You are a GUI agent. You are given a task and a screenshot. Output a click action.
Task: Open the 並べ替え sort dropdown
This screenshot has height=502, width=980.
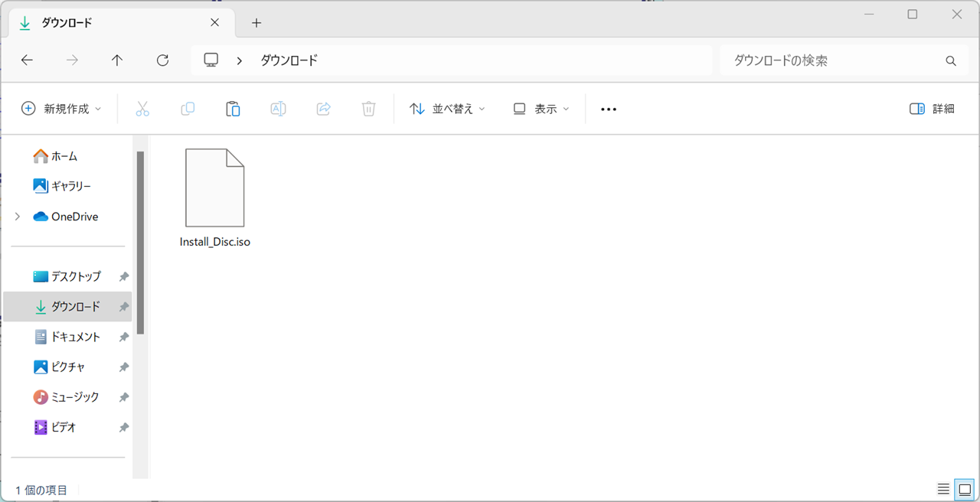pyautogui.click(x=448, y=109)
